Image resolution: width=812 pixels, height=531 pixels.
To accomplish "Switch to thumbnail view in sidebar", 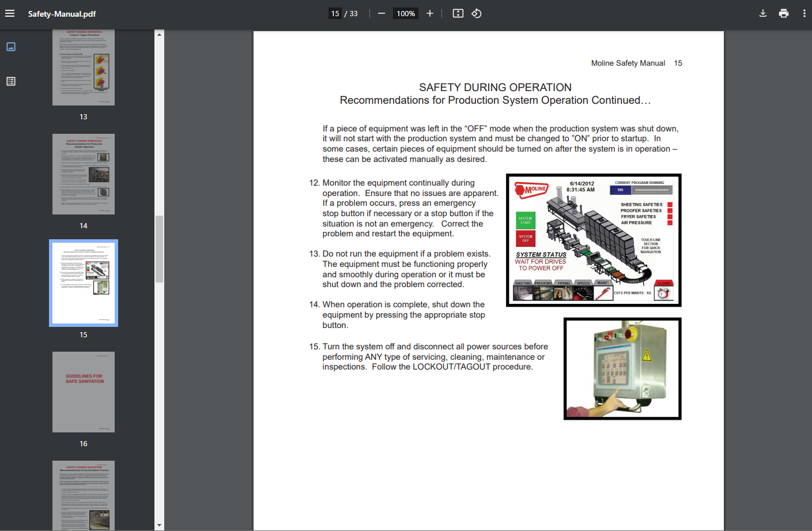I will (11, 47).
